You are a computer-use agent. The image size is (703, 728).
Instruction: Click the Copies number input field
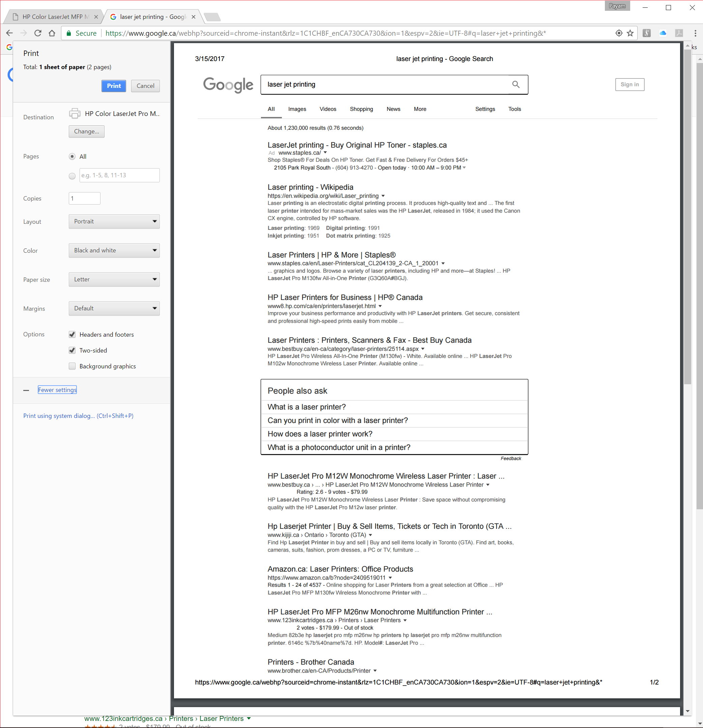click(x=84, y=198)
